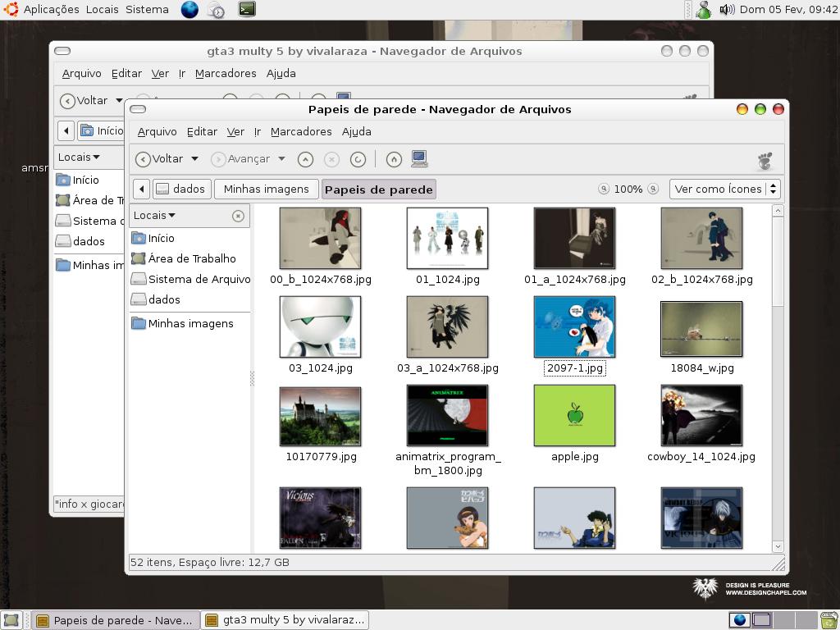Close the Locais side pane
Screen dimensions: 840x630
238,216
